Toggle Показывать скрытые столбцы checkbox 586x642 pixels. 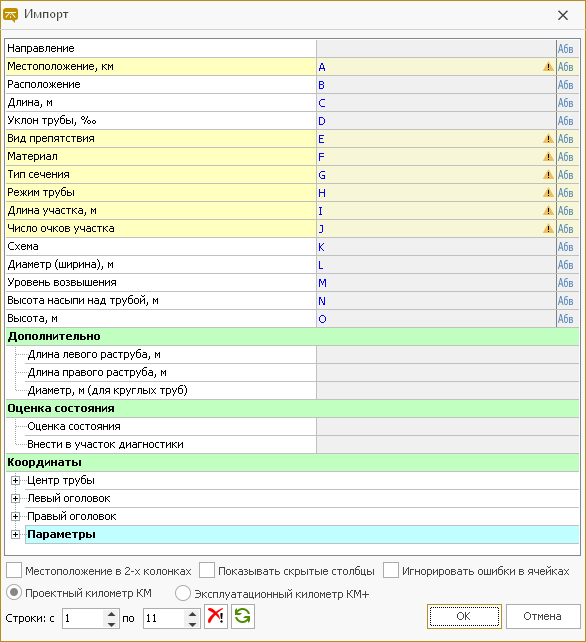click(207, 570)
